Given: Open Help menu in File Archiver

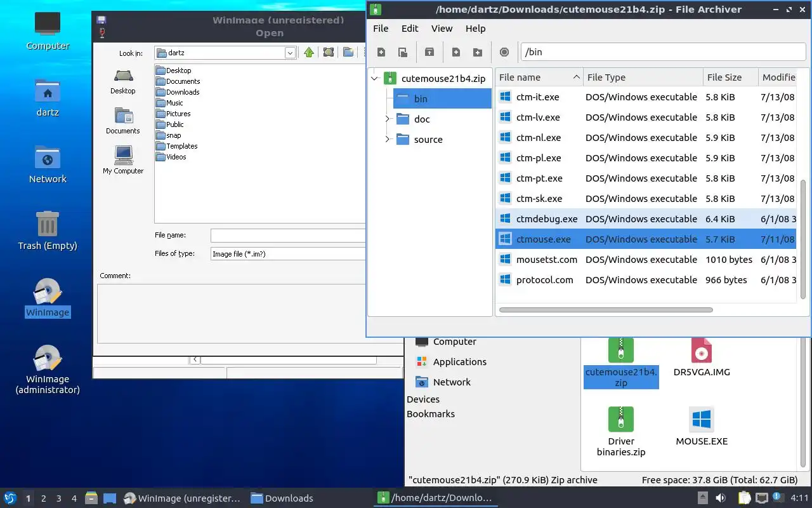Looking at the screenshot, I should pyautogui.click(x=475, y=29).
